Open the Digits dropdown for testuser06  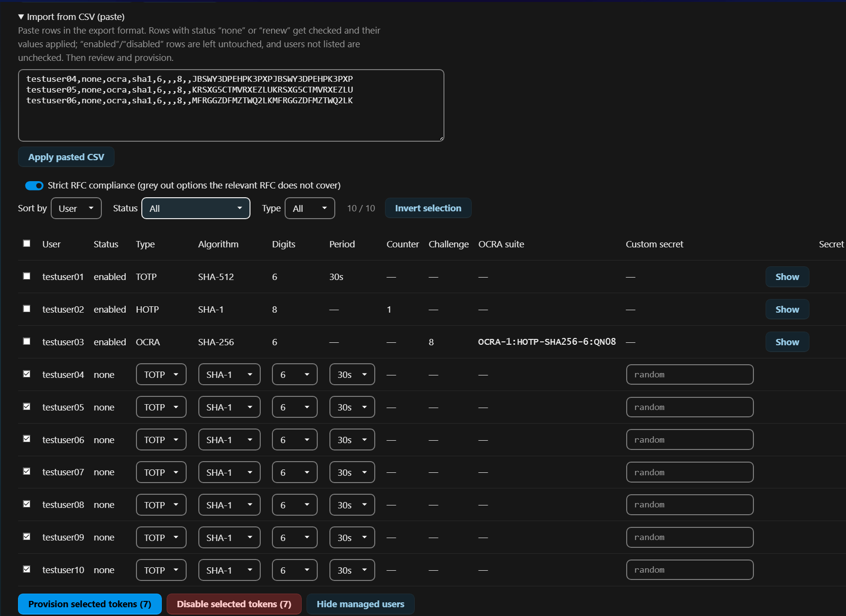(295, 440)
